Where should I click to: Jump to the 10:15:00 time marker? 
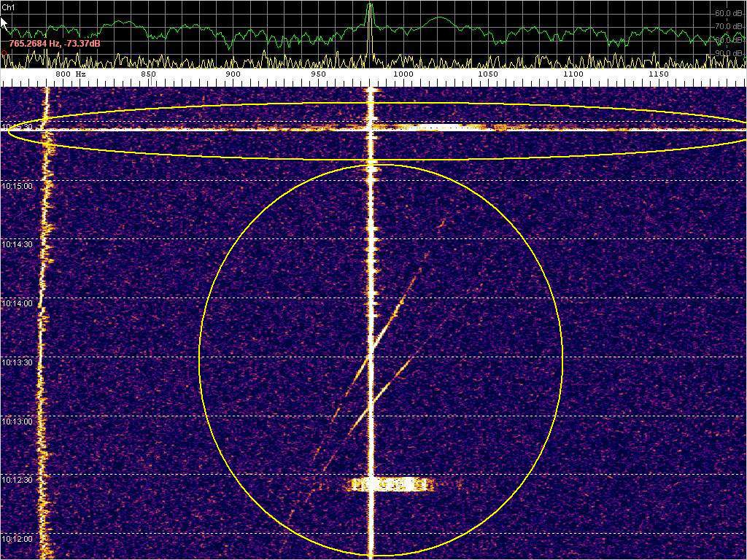(x=18, y=186)
